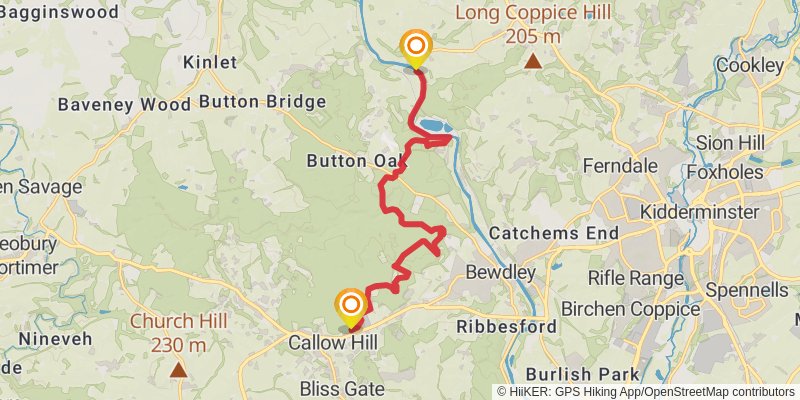
Task: Click the Callow Hill trail end marker pin
Action: click(351, 308)
